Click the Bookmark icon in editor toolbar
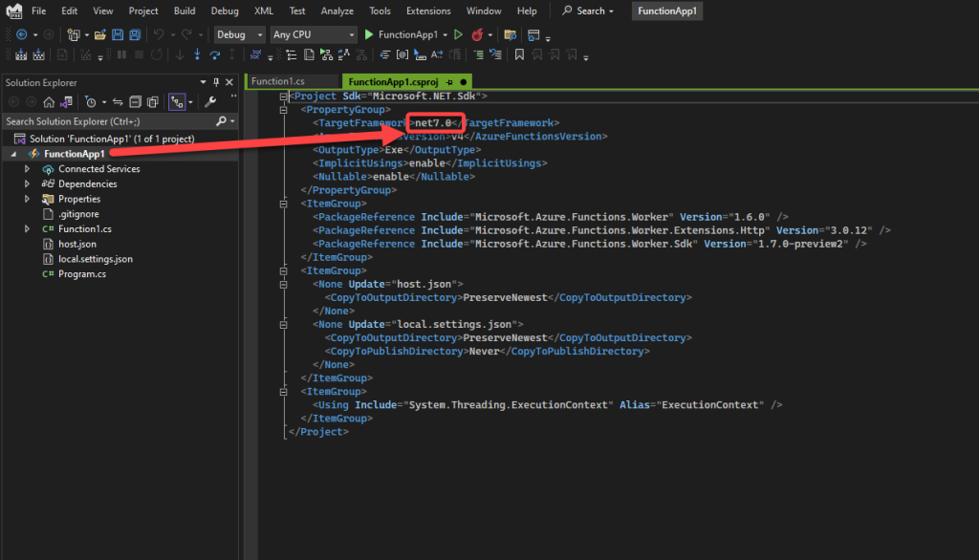 (x=519, y=54)
